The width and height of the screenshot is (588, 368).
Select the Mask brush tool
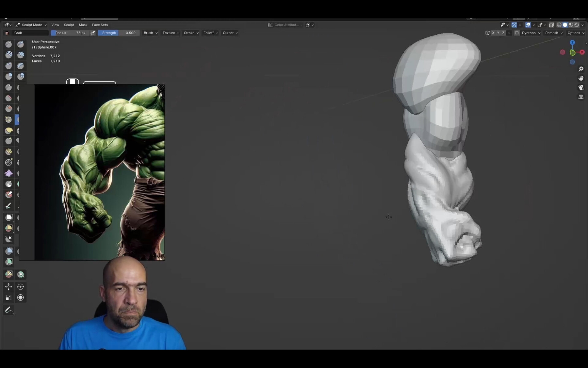(9, 184)
